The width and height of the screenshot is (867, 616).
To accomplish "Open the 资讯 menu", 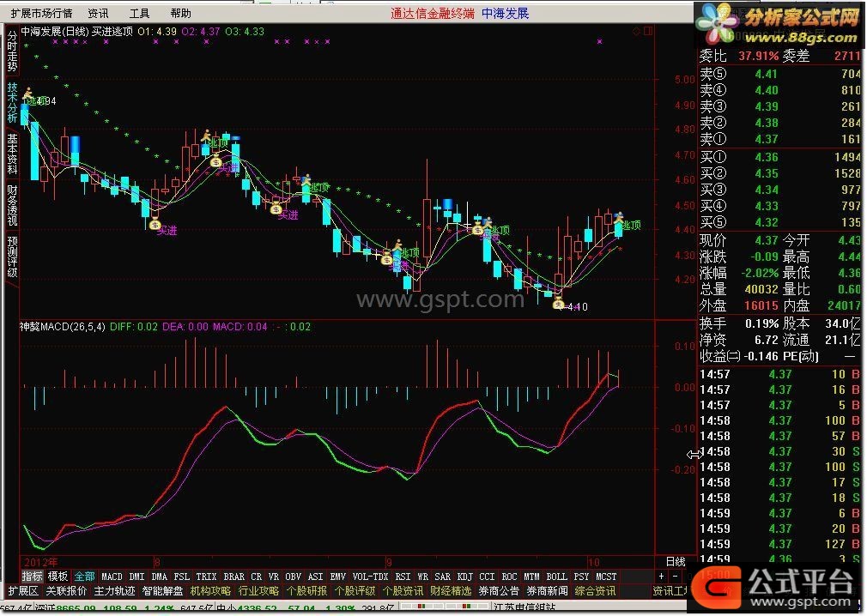I will click(99, 13).
